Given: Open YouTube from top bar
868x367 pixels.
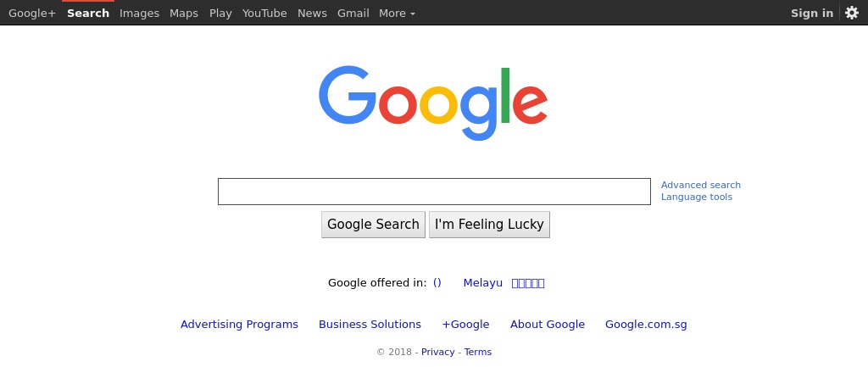Looking at the screenshot, I should [264, 14].
